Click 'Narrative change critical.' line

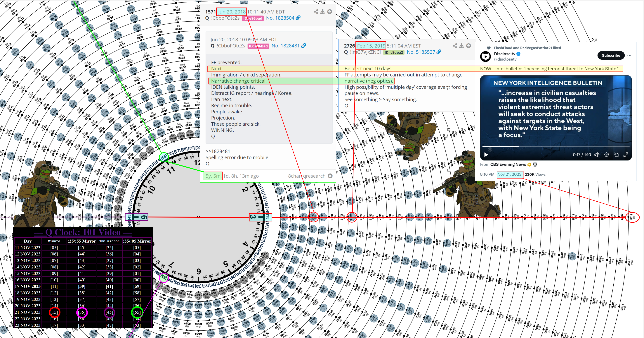pos(239,81)
